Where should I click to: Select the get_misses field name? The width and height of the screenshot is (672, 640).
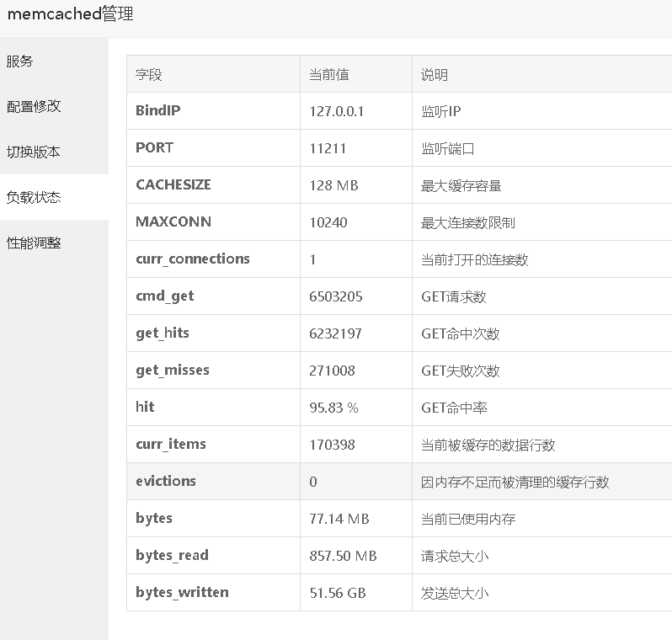coord(173,370)
